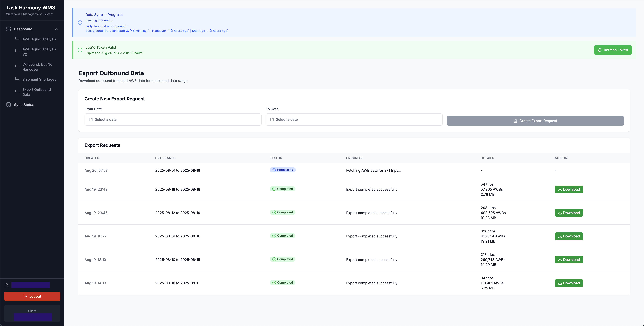Screen dimensions: 644x326
Task: Open AWB Aging Analysis V2 page
Action: click(39, 52)
